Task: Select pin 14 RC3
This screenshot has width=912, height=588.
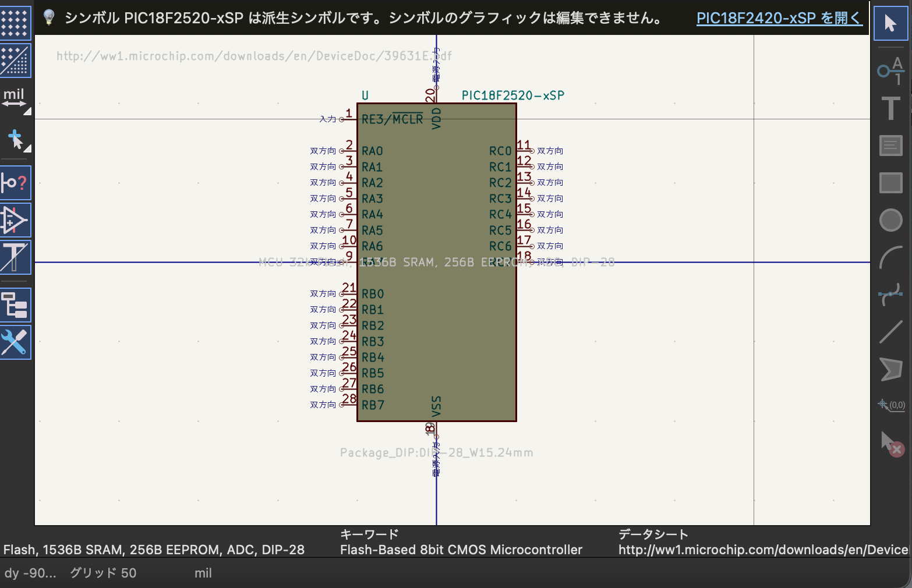Action: (x=524, y=199)
